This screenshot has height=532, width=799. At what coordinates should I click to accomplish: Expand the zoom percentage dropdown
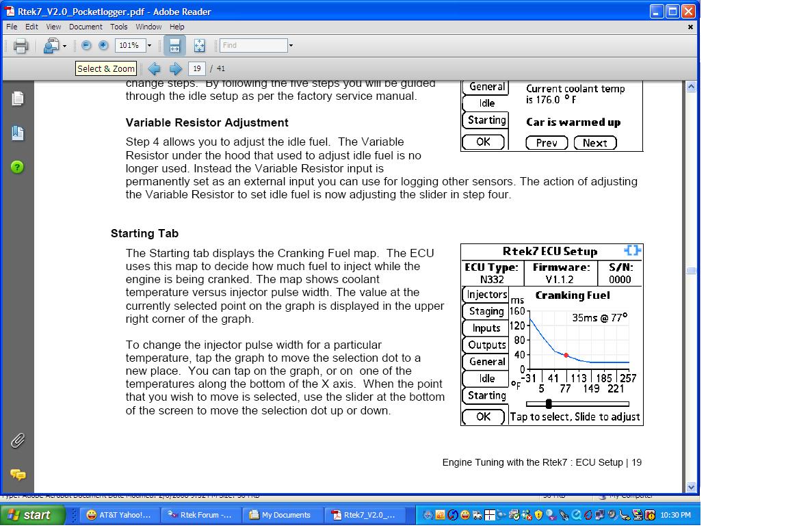coord(149,45)
